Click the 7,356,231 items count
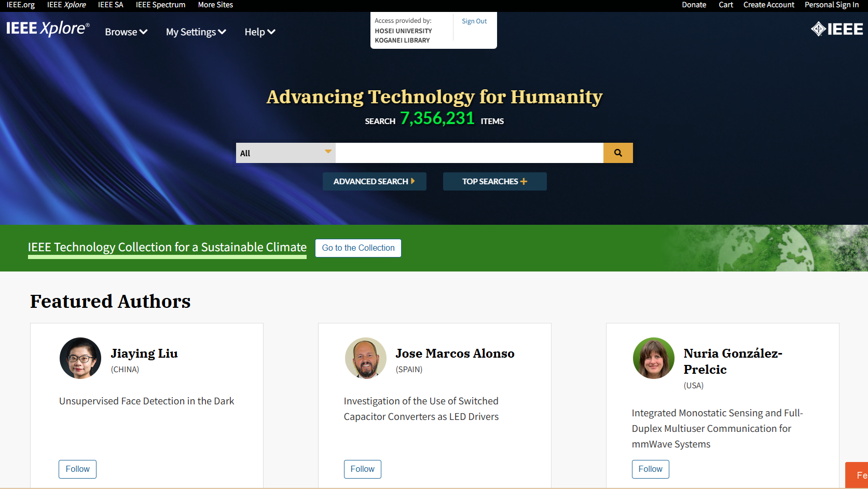This screenshot has width=868, height=489. click(x=437, y=118)
